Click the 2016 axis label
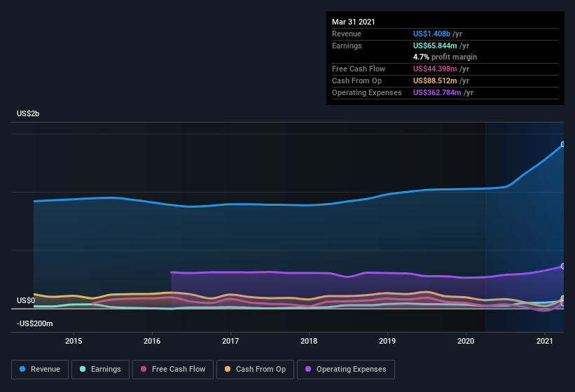The height and width of the screenshot is (392, 575). (x=152, y=341)
